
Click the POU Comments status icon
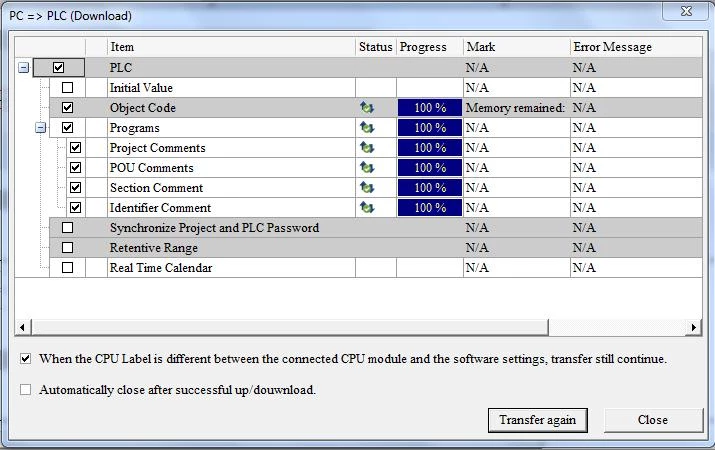[367, 168]
